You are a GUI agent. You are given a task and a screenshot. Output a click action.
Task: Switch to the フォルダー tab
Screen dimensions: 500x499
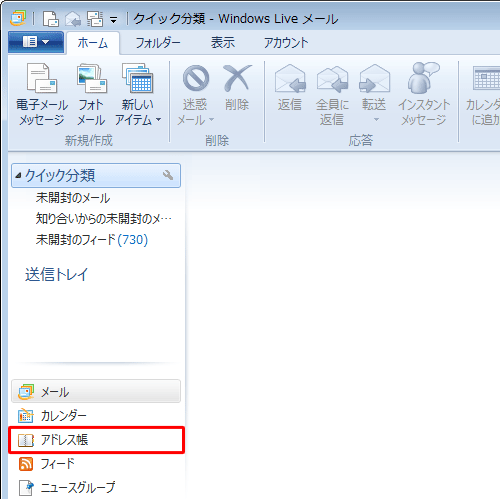(158, 43)
